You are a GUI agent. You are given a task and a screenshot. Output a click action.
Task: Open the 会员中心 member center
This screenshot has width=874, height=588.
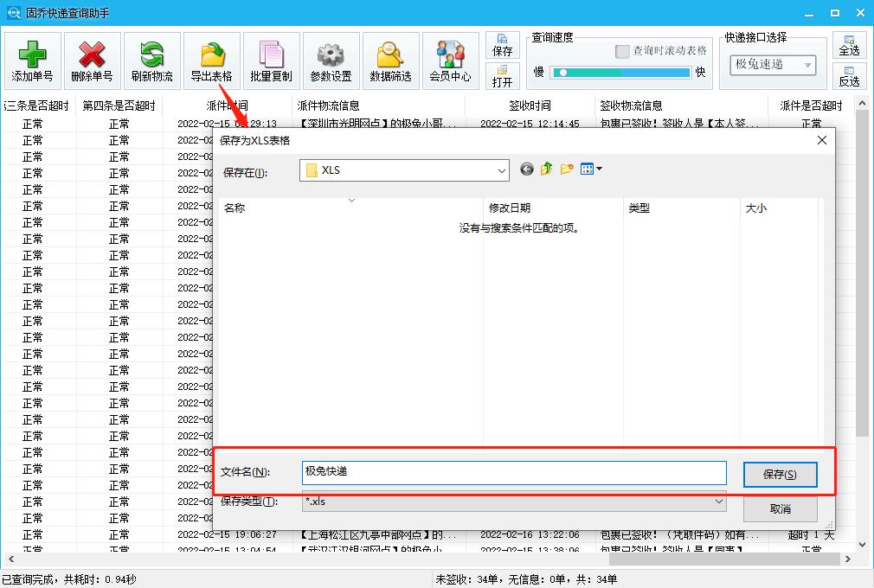[x=450, y=60]
